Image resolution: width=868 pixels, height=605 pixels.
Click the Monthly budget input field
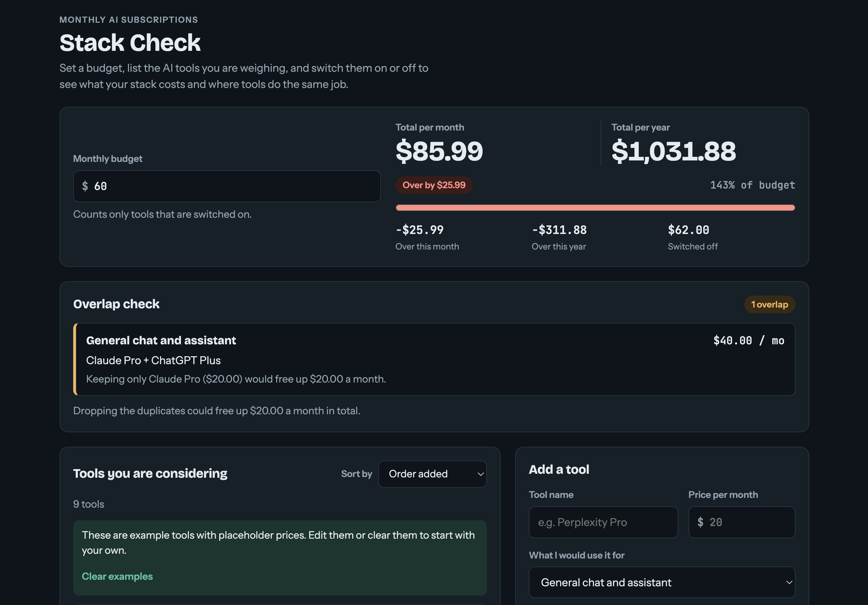coord(227,186)
